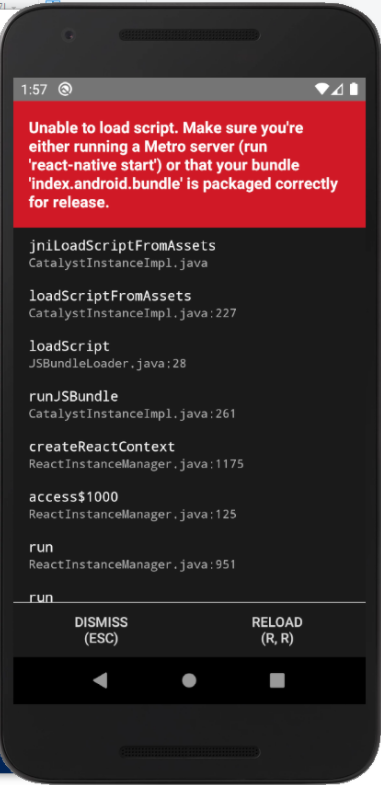Tap the ReactInstanceManager.java:1175 file reference

point(136,464)
